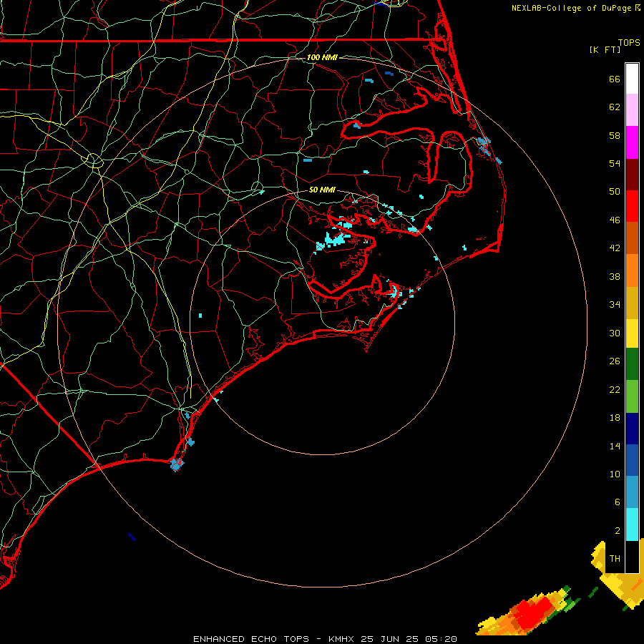This screenshot has height=644, width=644.
Task: Click the "6" scale value
Action: tap(618, 502)
